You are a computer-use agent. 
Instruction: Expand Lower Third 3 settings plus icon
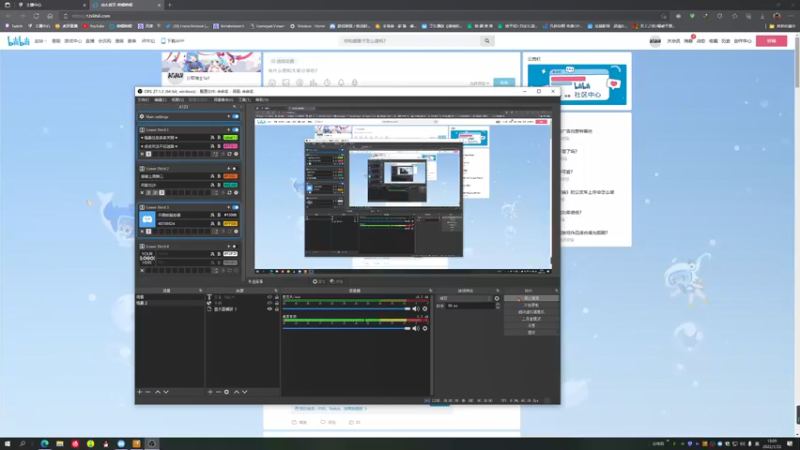(x=228, y=207)
